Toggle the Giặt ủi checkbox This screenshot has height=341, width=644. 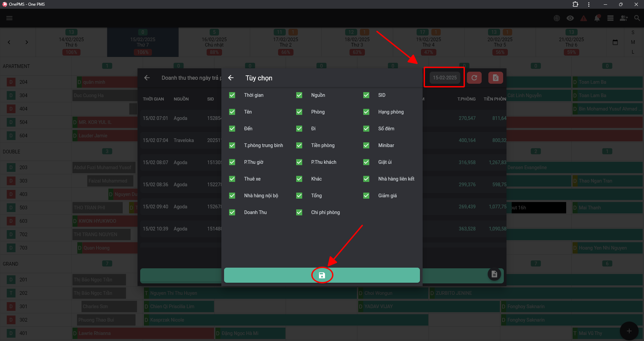[366, 162]
